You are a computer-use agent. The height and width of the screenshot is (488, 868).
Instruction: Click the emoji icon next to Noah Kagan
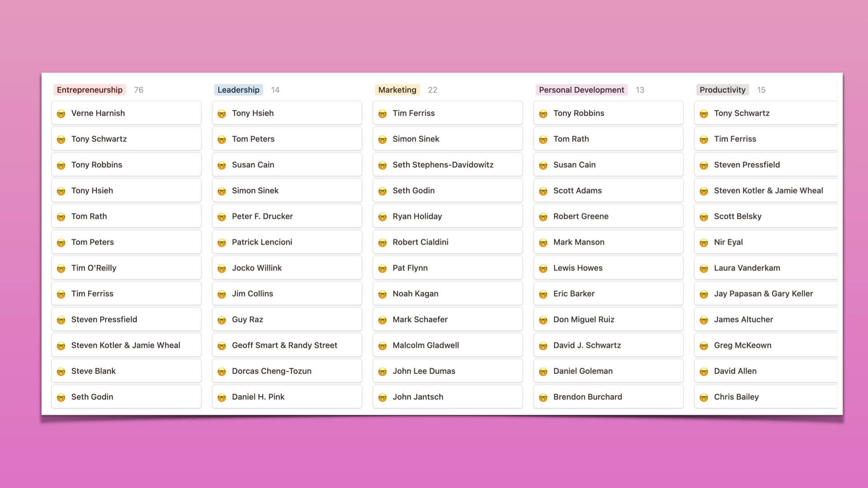pyautogui.click(x=382, y=294)
